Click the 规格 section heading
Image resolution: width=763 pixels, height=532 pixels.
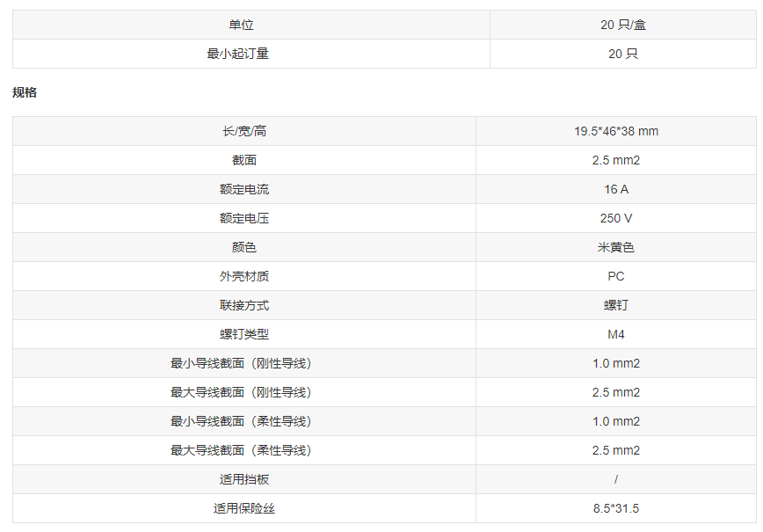(25, 92)
